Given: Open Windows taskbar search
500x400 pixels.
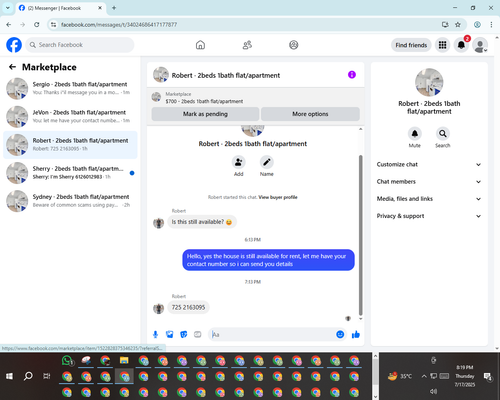Looking at the screenshot, I should click(x=28, y=376).
